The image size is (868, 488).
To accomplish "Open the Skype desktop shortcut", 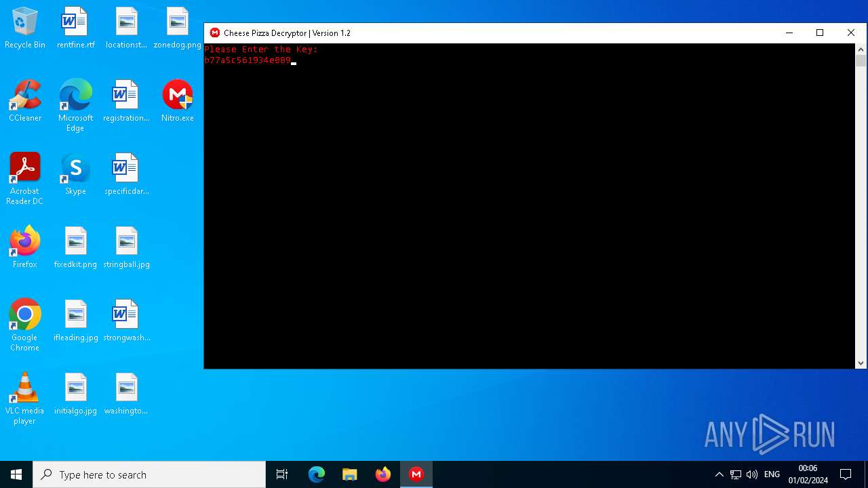I will (75, 175).
